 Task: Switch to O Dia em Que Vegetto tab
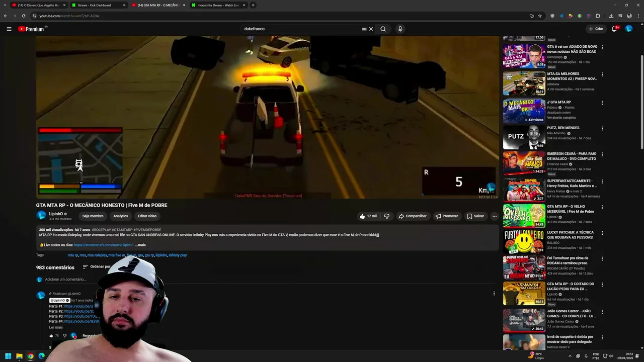click(x=38, y=5)
